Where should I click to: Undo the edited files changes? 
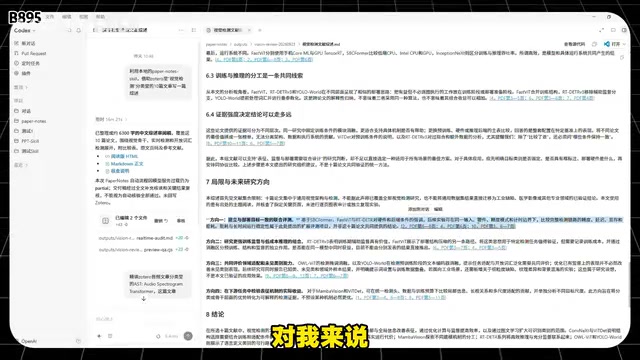[161, 221]
